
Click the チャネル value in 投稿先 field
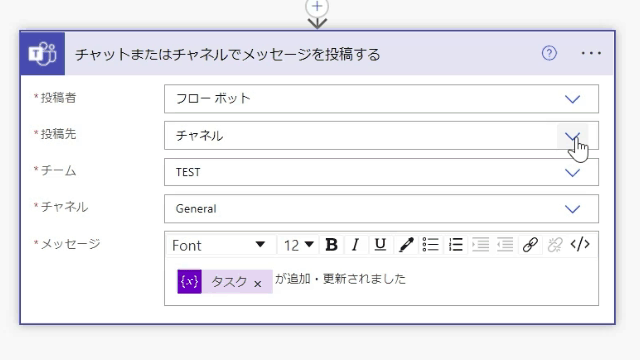click(199, 136)
